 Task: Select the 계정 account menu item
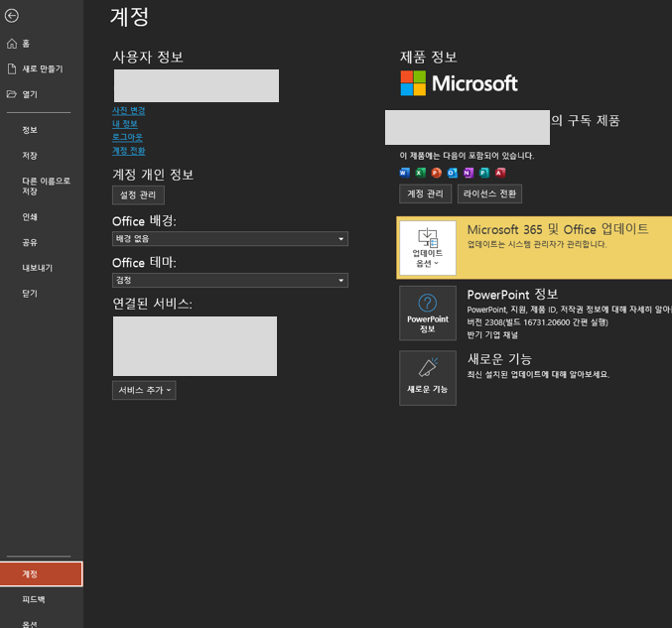click(x=42, y=574)
